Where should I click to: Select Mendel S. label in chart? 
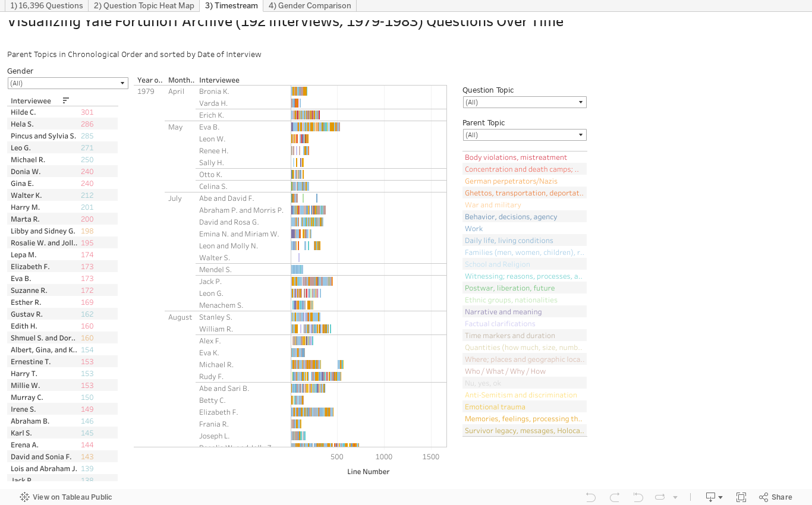215,270
